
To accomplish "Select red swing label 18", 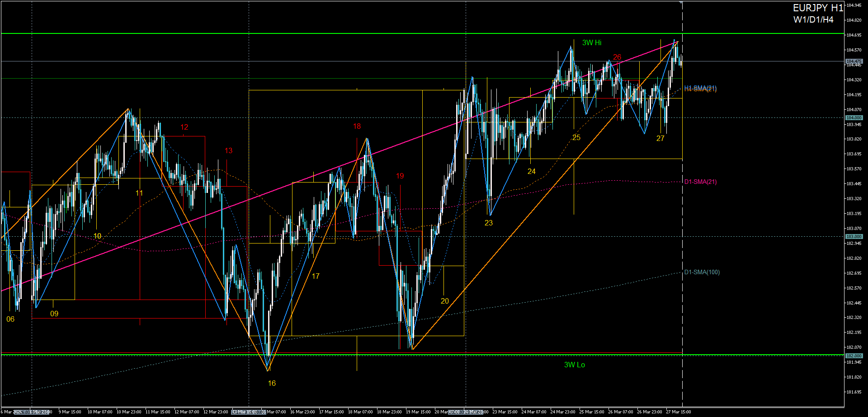I will tap(357, 127).
